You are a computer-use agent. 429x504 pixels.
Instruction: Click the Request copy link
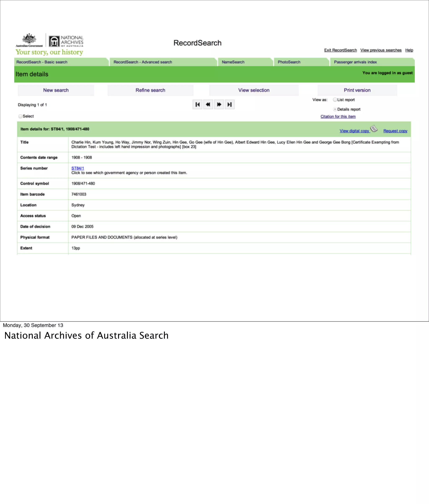click(x=395, y=131)
